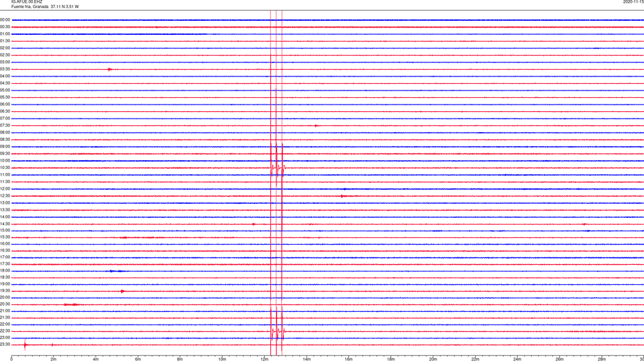
Task: Click the 01:30 time label
Action: coord(5,41)
